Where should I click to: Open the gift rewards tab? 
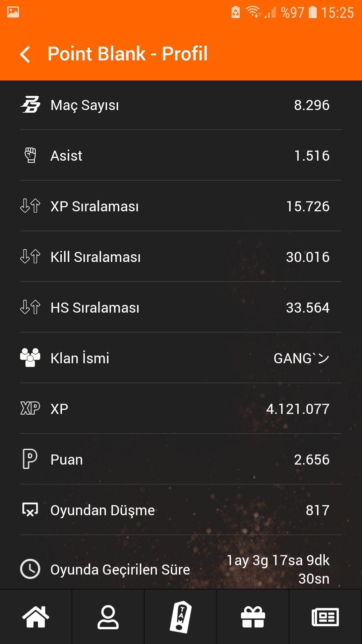click(x=253, y=616)
